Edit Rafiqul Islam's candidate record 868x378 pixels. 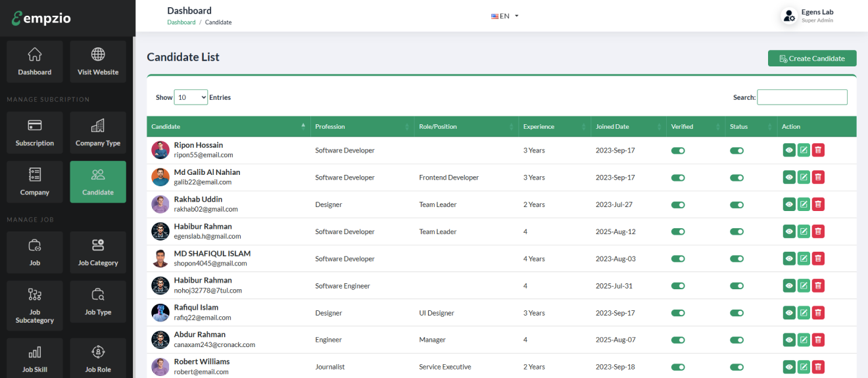click(x=804, y=313)
